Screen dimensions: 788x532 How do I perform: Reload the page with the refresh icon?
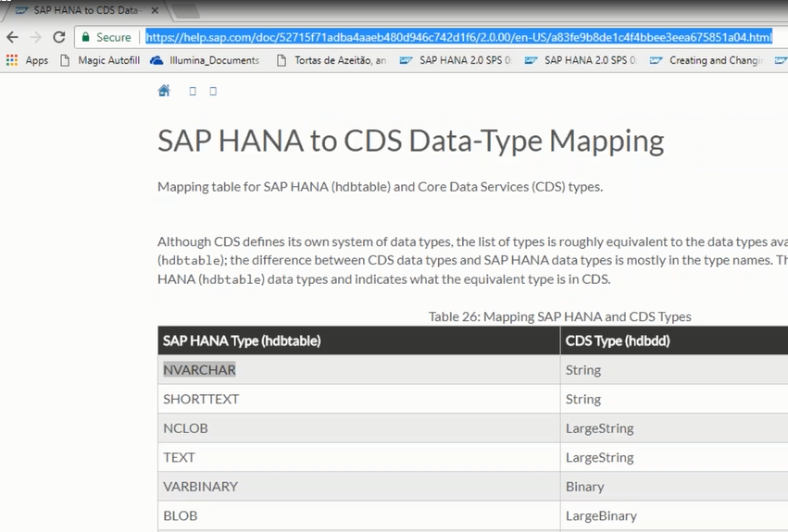tap(59, 37)
